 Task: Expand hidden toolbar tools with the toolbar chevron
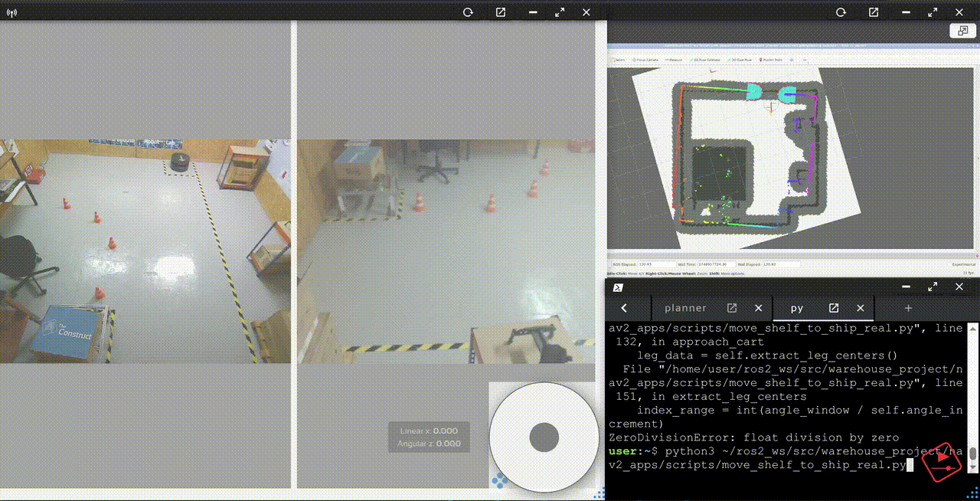804,61
